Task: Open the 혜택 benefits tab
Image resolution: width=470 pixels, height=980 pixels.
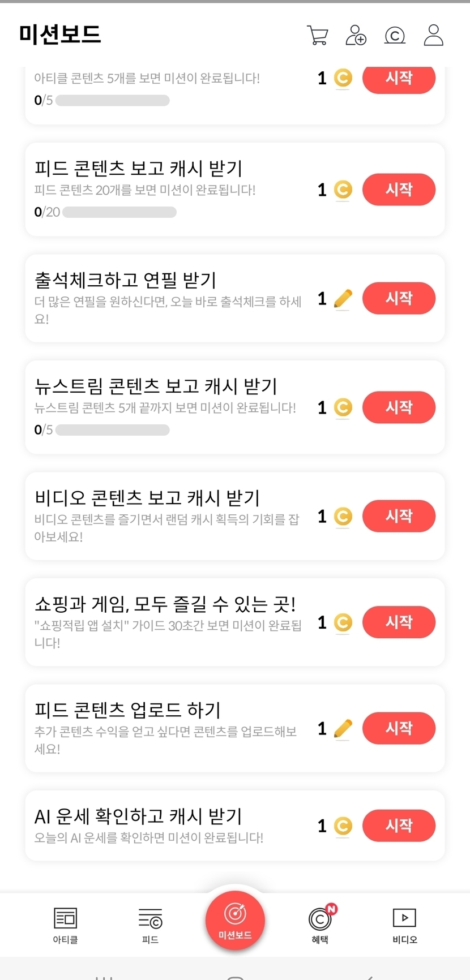Action: [320, 925]
